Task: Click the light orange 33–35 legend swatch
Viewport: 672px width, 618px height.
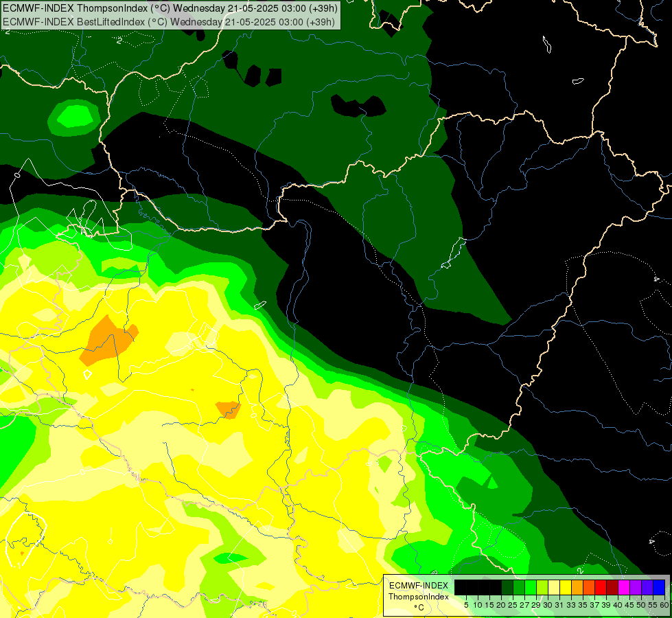Action: coord(577,587)
